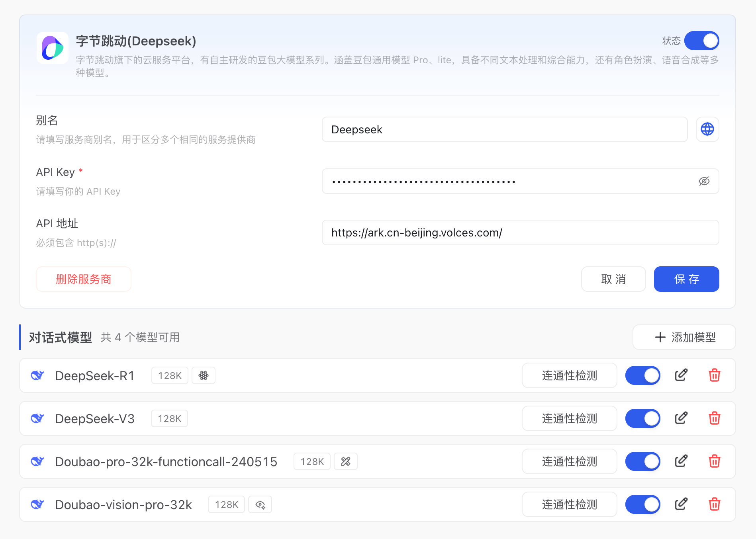Viewport: 756px width, 539px height.
Task: Click the 取消 button
Action: coord(613,279)
